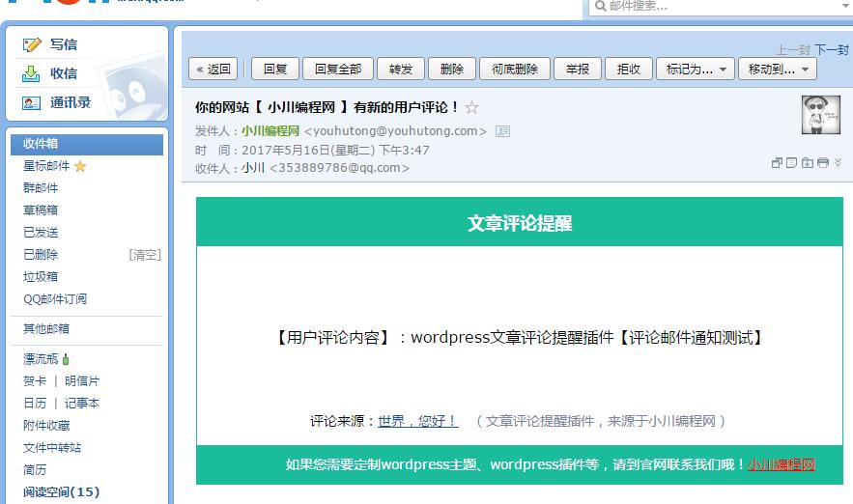Screen dimensions: 853x504
Task: Click the 文章评论提醒 header banner
Action: pyautogui.click(x=520, y=222)
